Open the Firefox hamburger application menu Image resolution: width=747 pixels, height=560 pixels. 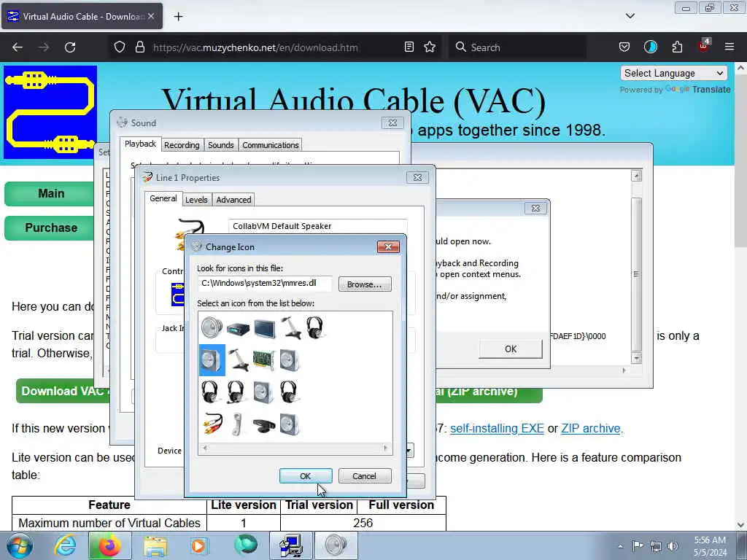click(x=729, y=47)
